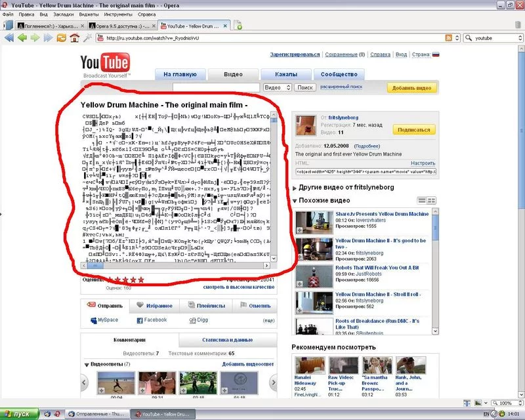Switch to Сообщество tab

point(339,74)
